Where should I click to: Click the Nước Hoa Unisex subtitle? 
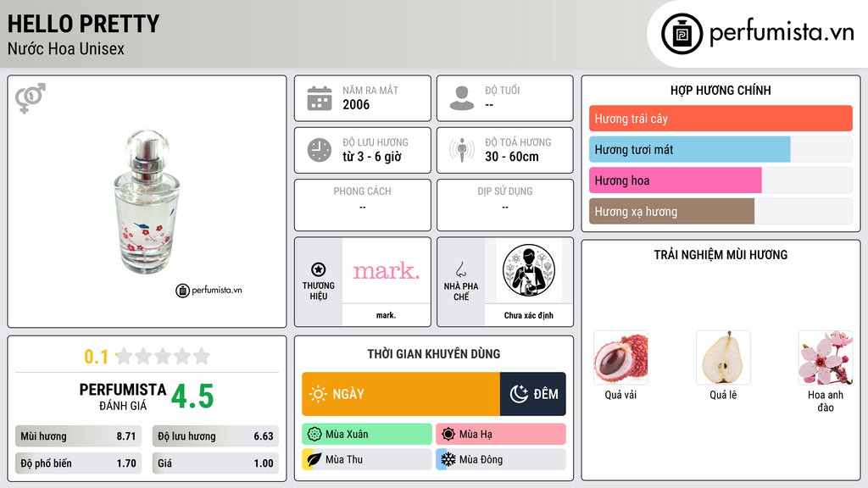tap(66, 48)
